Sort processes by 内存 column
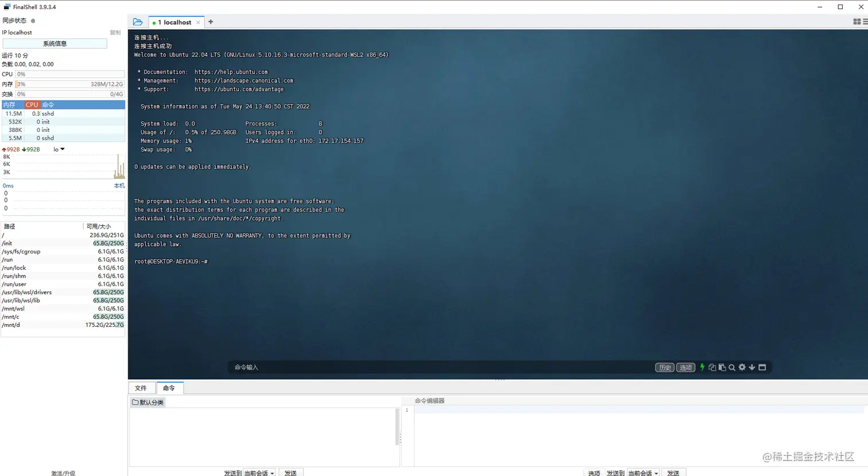 coord(13,105)
